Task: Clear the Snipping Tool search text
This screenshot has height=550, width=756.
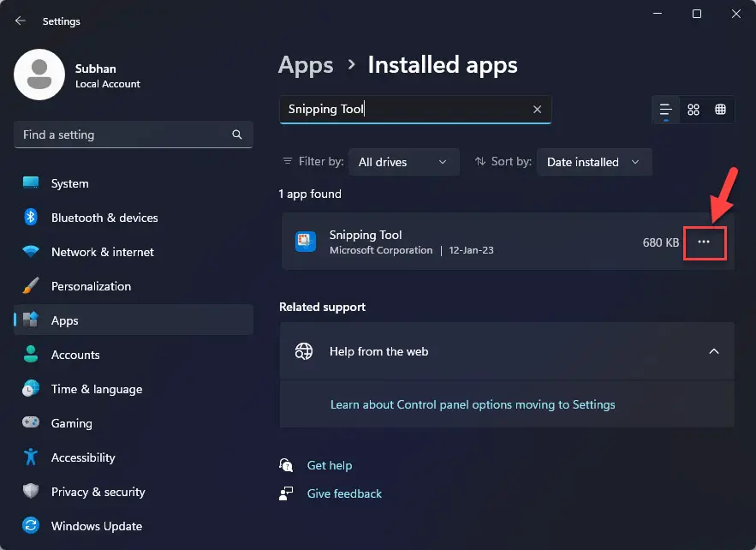Action: click(537, 110)
